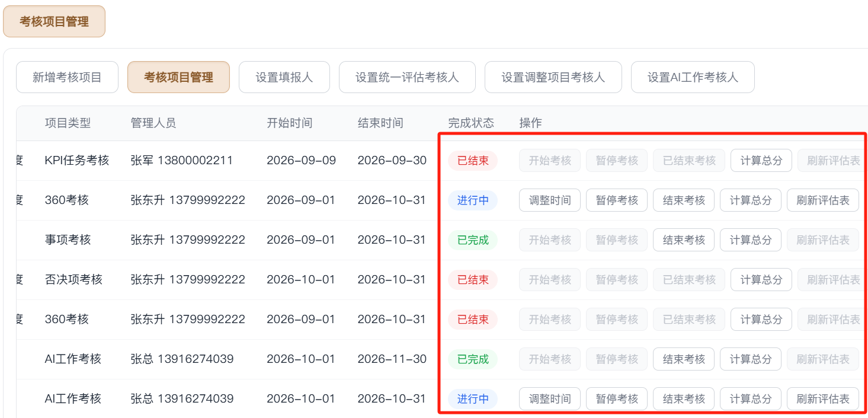
Task: Click greyed 暂停考核 in the 事项考核 row
Action: pos(617,240)
